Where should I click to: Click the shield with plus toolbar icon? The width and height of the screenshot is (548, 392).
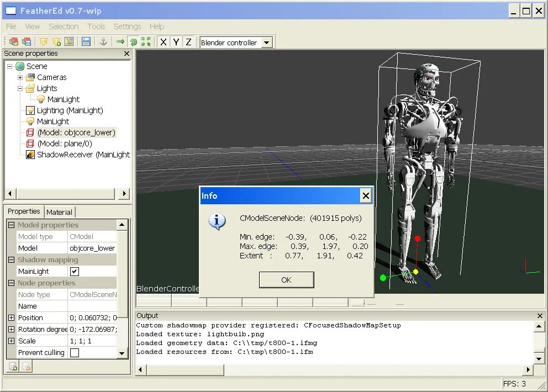pos(56,42)
